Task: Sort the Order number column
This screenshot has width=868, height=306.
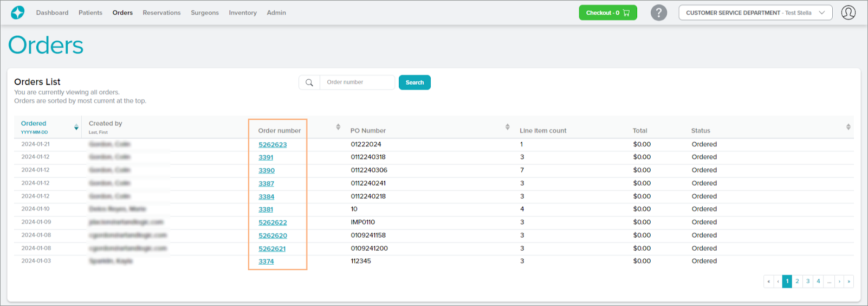Action: pyautogui.click(x=338, y=127)
